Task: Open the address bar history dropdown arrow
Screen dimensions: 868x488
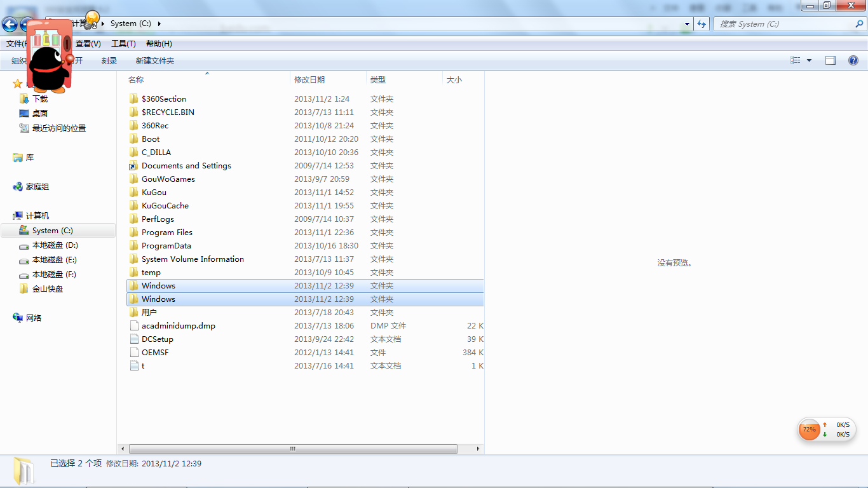Action: point(687,24)
